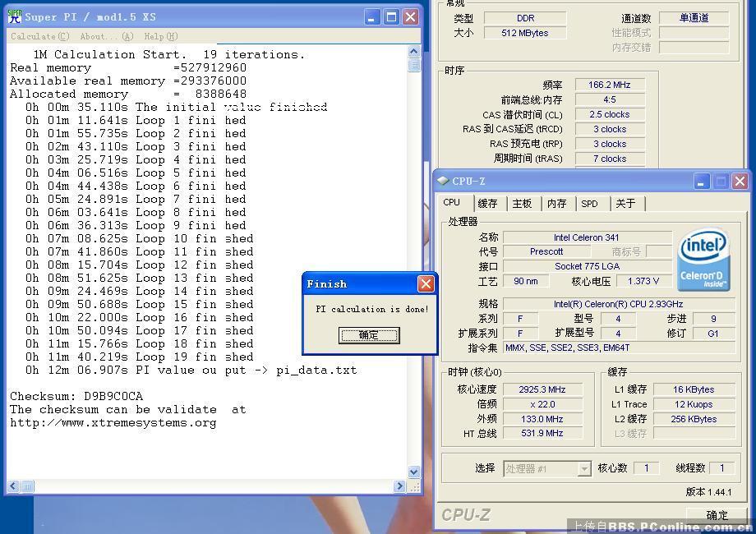Click the MMX, SSE, SSE2 instructions field
756x534 pixels.
coord(619,348)
